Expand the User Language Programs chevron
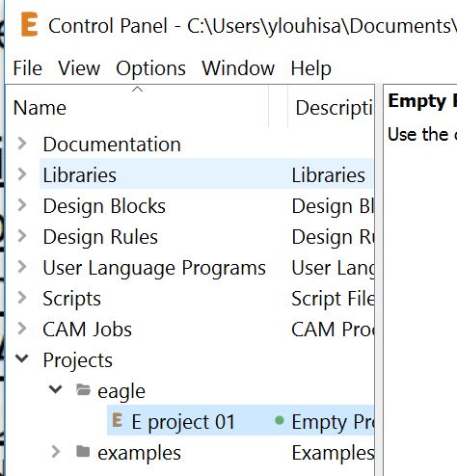The height and width of the screenshot is (476, 457). (x=22, y=267)
